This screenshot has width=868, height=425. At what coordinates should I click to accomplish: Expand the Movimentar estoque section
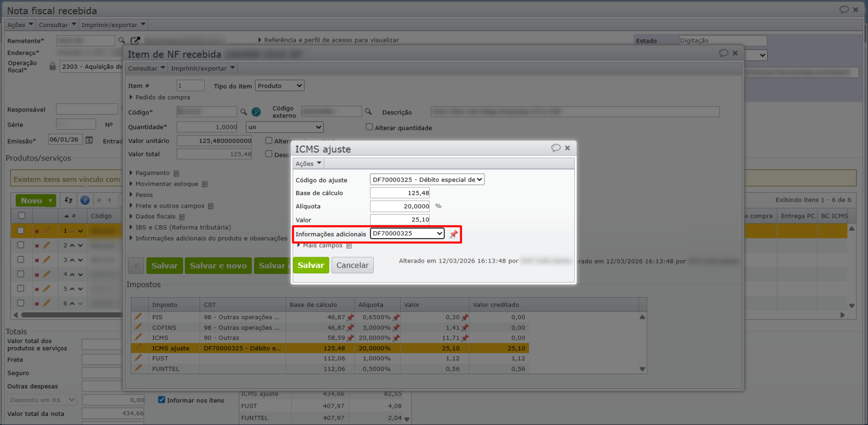point(164,184)
